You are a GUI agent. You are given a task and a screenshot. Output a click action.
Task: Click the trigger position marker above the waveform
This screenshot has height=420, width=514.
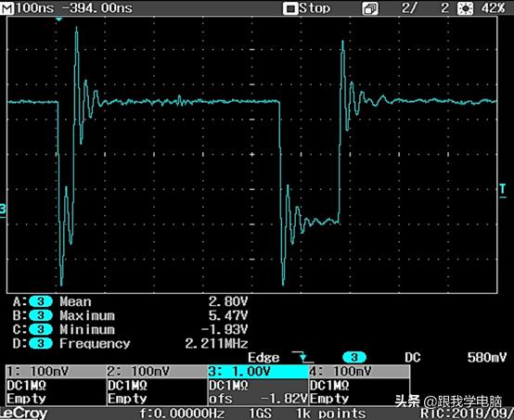tap(58, 19)
